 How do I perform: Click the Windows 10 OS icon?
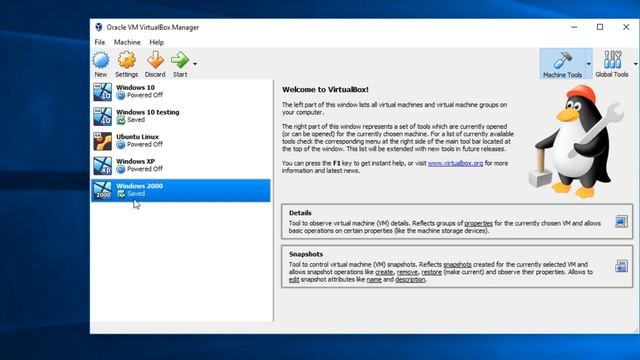pos(102,92)
